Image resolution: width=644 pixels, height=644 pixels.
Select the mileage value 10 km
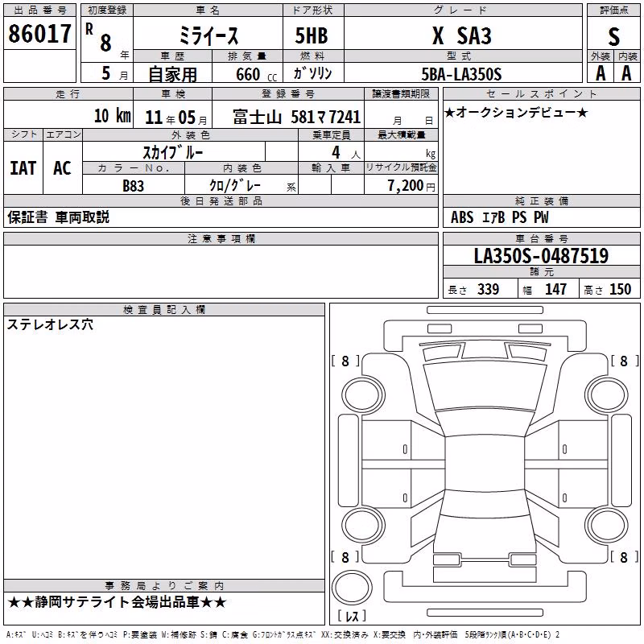(x=113, y=116)
